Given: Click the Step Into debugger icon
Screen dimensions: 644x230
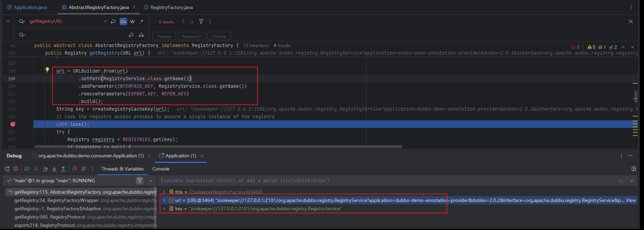Looking at the screenshot, I should tap(54, 169).
